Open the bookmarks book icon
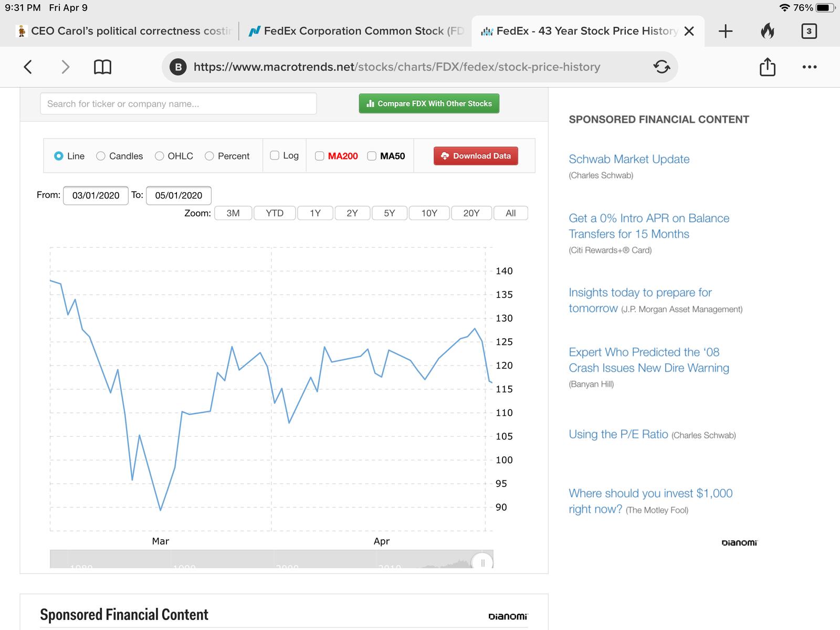 click(x=102, y=67)
